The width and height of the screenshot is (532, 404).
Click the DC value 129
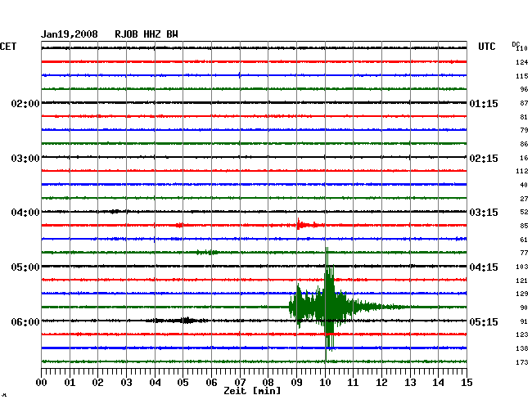pos(522,294)
